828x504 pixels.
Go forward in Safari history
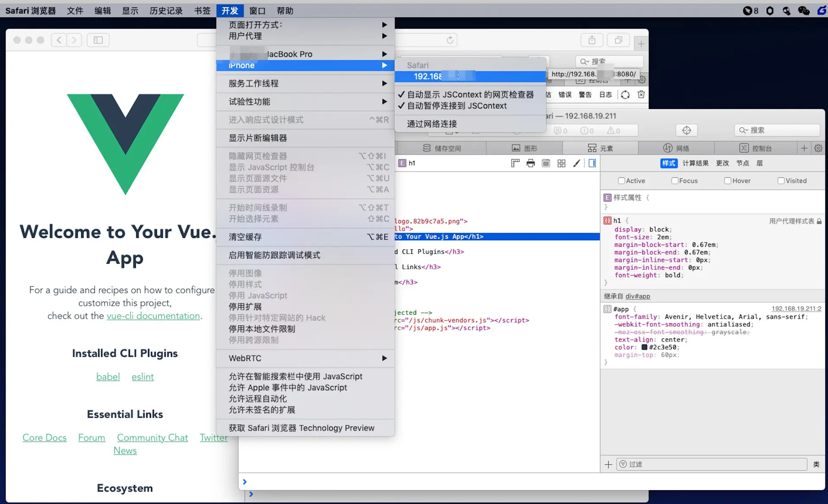(74, 40)
